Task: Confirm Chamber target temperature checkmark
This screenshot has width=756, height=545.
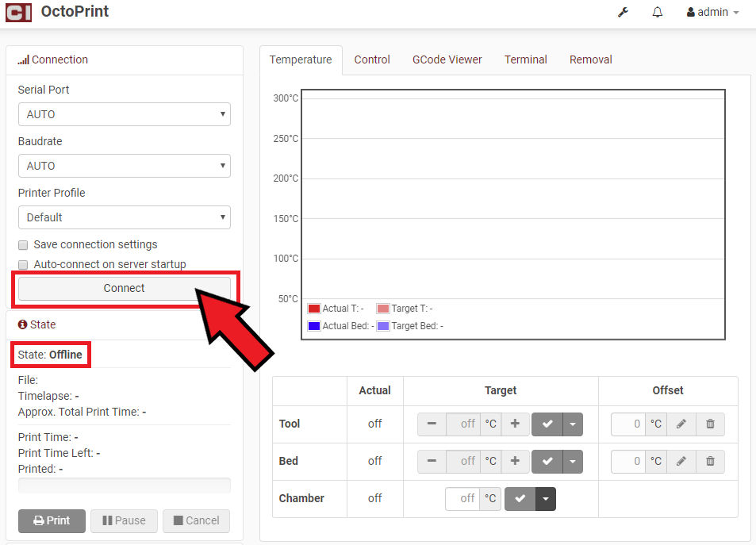Action: click(520, 498)
